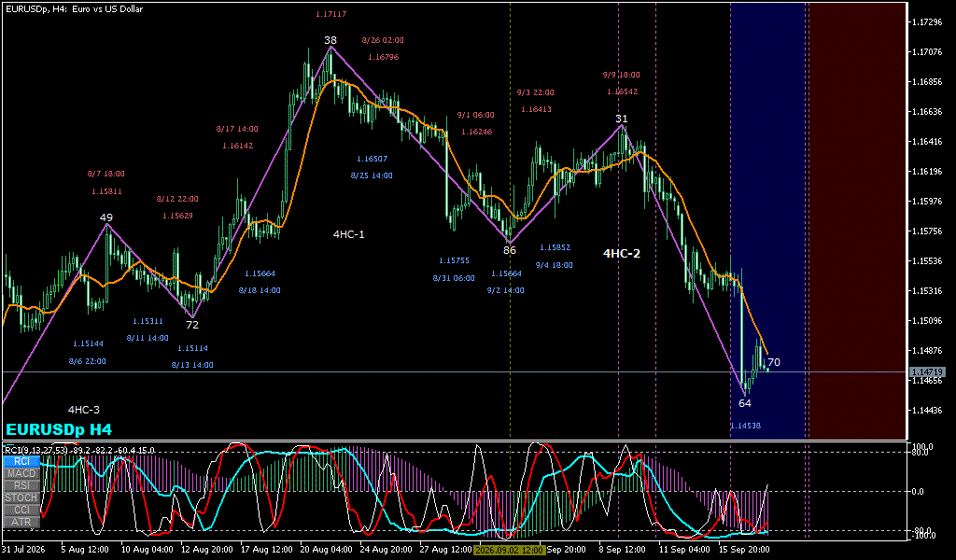Image resolution: width=956 pixels, height=560 pixels.
Task: Click the 9/9 18:00 date label
Action: (x=621, y=75)
